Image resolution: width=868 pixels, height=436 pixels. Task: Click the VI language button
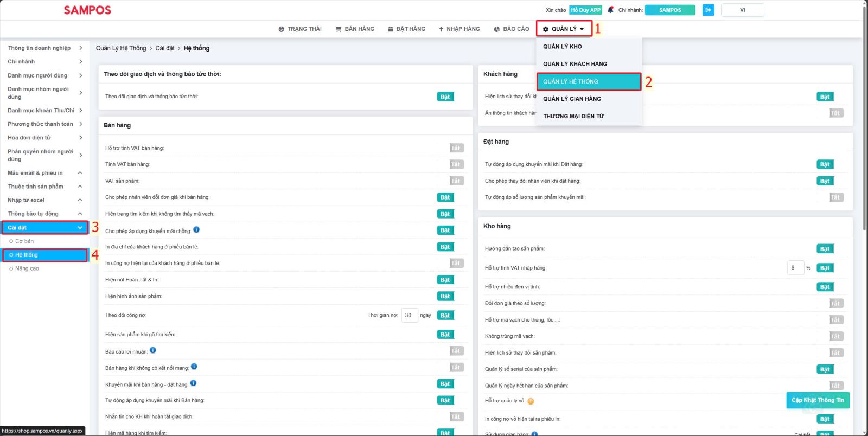(742, 10)
